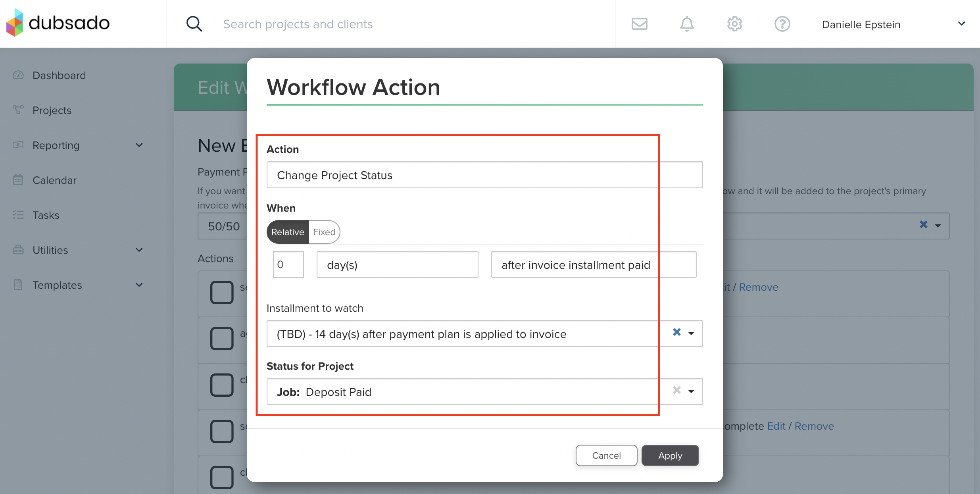Go to Dashboard in the sidebar

point(59,75)
